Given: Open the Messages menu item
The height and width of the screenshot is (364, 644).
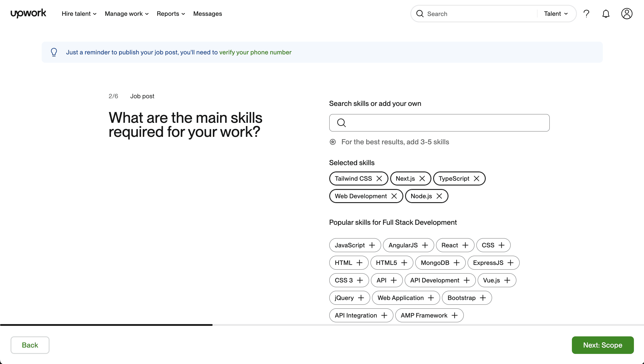Looking at the screenshot, I should coord(207,14).
